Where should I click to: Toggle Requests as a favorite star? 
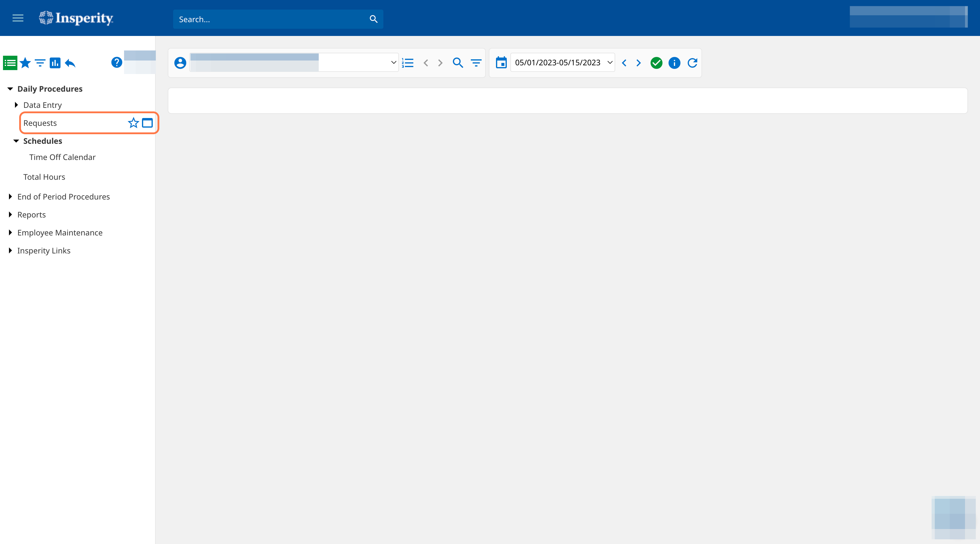133,123
